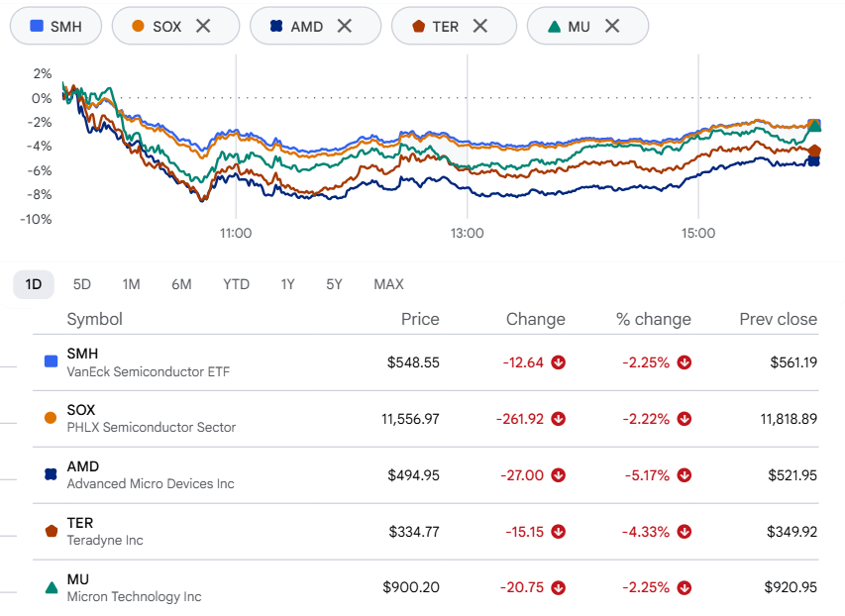Click the navy clover icon in the AMD chip
The height and width of the screenshot is (616, 845).
276,26
